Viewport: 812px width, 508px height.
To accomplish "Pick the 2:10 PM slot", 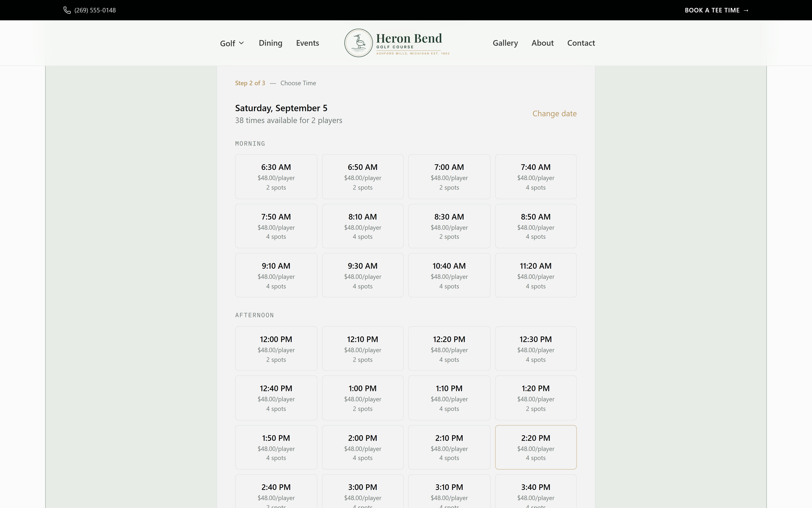I will click(x=449, y=447).
